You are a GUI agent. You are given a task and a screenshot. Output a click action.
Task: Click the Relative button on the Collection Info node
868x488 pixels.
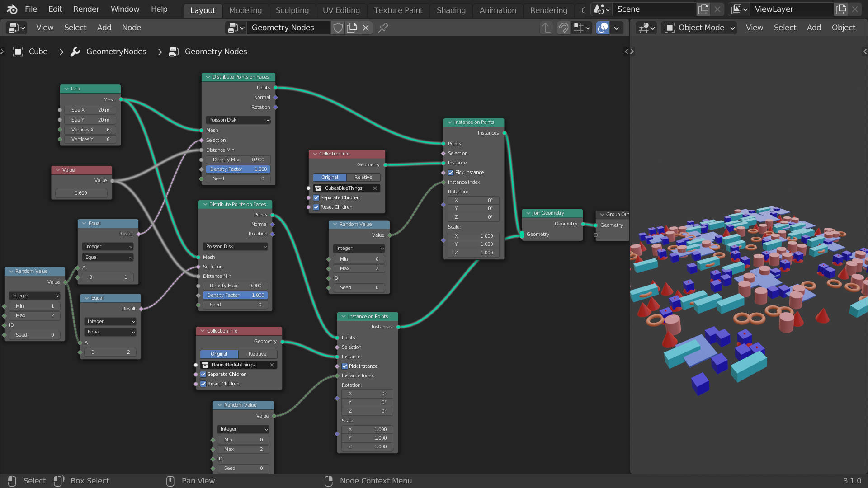click(x=363, y=177)
